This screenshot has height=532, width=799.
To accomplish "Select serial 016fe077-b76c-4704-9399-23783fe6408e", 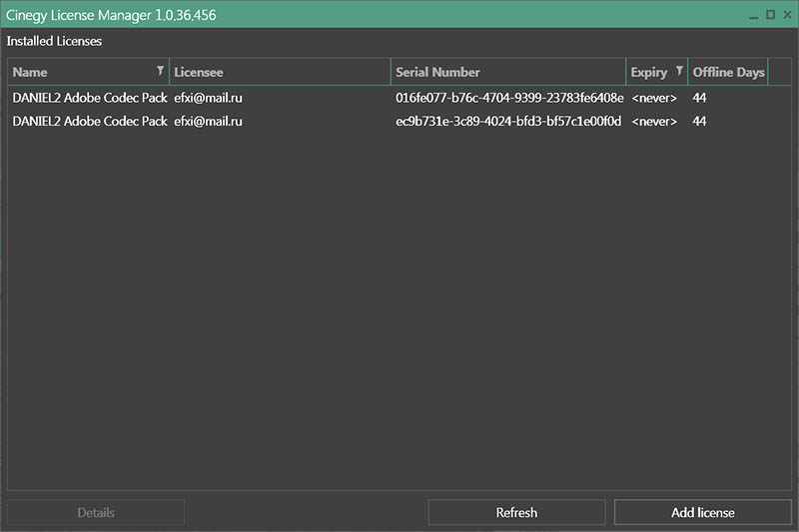I will pyautogui.click(x=509, y=98).
